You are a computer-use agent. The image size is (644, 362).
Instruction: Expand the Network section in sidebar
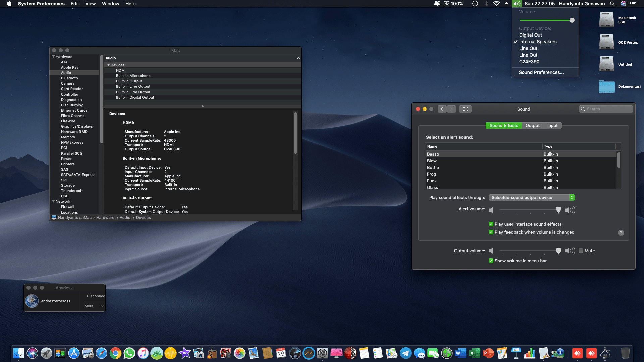tap(53, 201)
